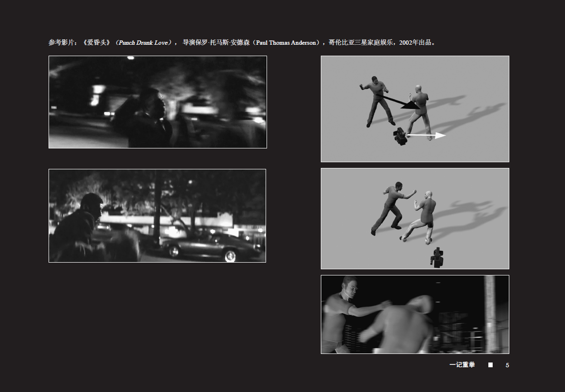Click the Chinese title '《爱昏头》'
Image resolution: width=565 pixels, height=392 pixels.
(97, 42)
